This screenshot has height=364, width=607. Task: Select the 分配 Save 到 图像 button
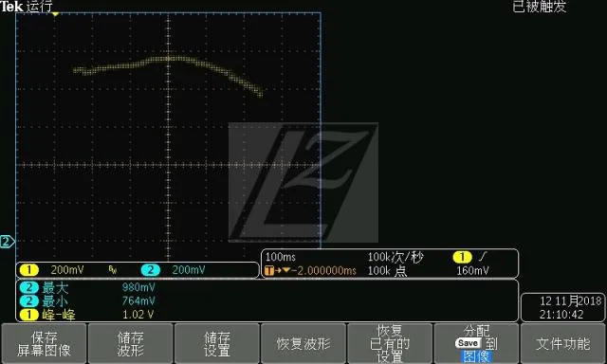476,343
